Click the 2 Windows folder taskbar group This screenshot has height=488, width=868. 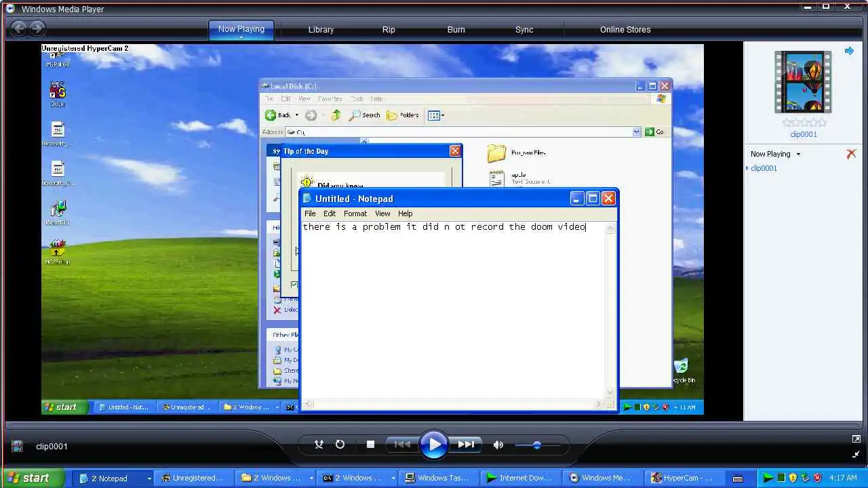pyautogui.click(x=276, y=478)
